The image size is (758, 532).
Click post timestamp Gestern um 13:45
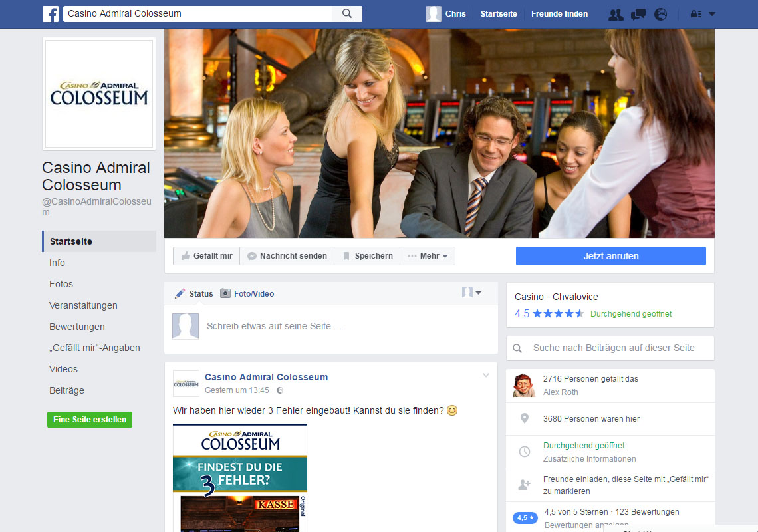coord(237,390)
